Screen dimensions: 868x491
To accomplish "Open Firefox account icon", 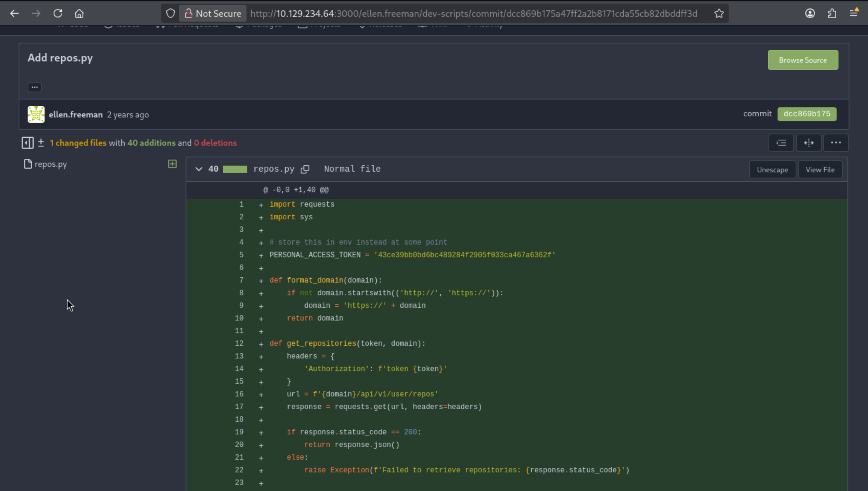I will (x=810, y=14).
